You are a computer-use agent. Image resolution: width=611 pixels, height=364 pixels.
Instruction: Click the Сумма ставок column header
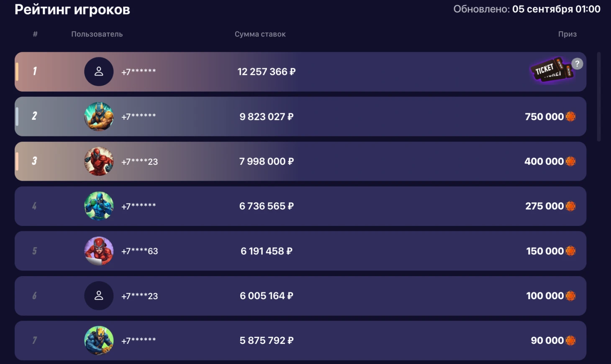260,34
